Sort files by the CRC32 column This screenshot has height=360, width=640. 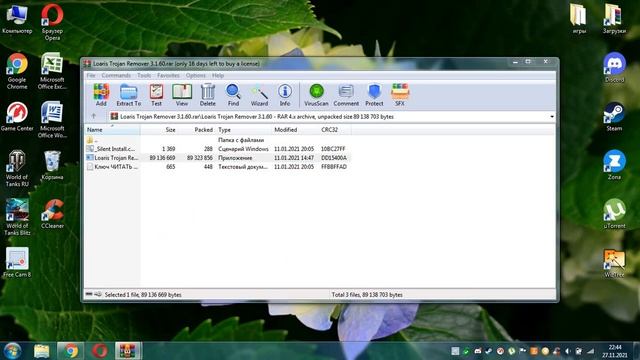coord(335,130)
